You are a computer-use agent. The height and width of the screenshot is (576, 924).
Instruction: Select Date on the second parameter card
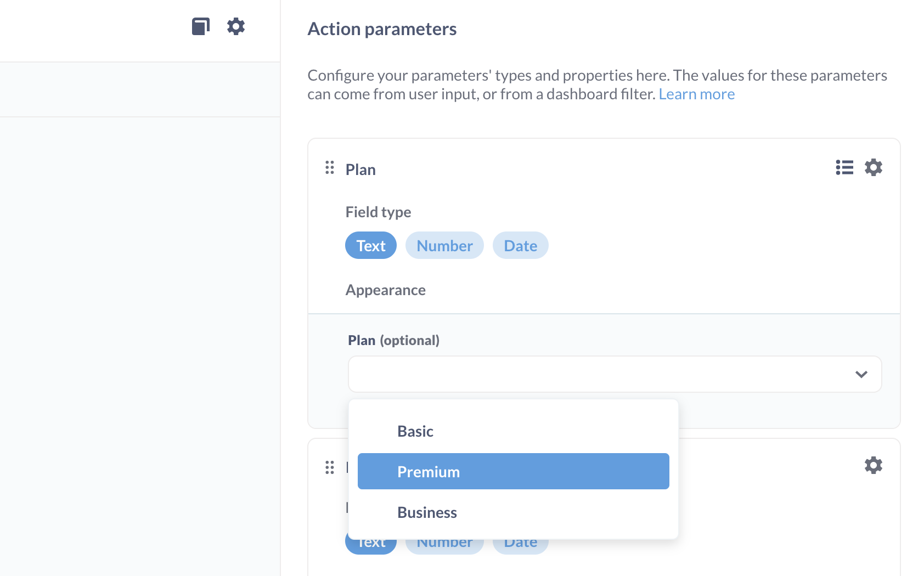520,542
